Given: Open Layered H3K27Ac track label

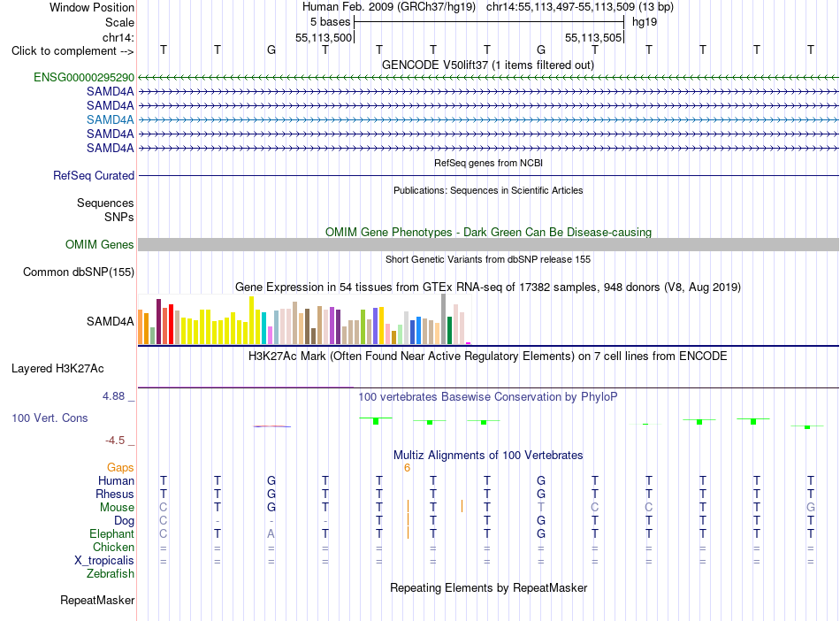Looking at the screenshot, I should (x=57, y=369).
